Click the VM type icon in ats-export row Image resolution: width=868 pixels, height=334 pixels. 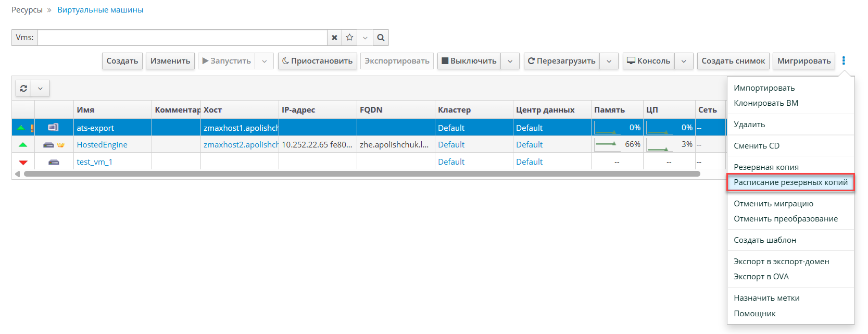tap(53, 127)
